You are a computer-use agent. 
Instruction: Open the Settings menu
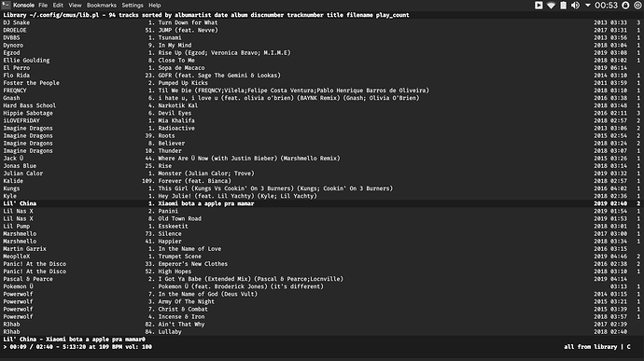point(133,5)
